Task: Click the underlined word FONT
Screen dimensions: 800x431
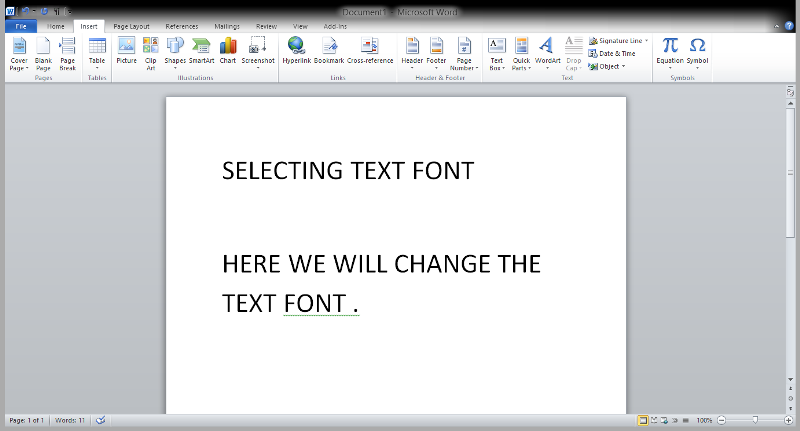Action: pyautogui.click(x=315, y=303)
